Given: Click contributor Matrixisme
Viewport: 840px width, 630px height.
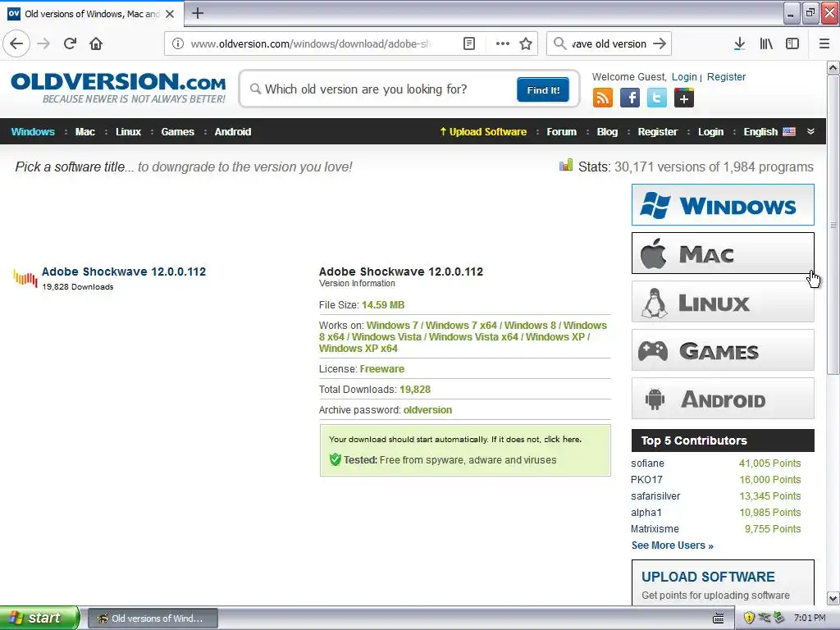Looking at the screenshot, I should click(x=655, y=529).
